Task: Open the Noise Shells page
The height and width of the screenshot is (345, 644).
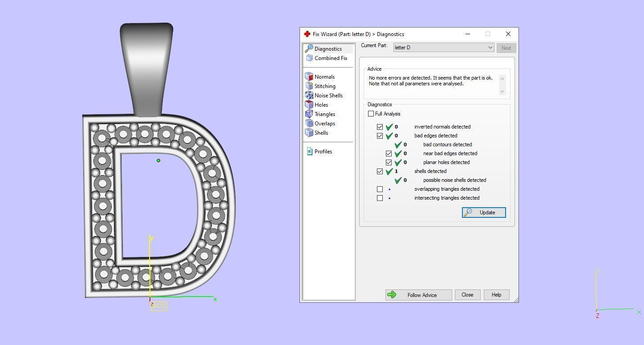Action: pos(328,96)
